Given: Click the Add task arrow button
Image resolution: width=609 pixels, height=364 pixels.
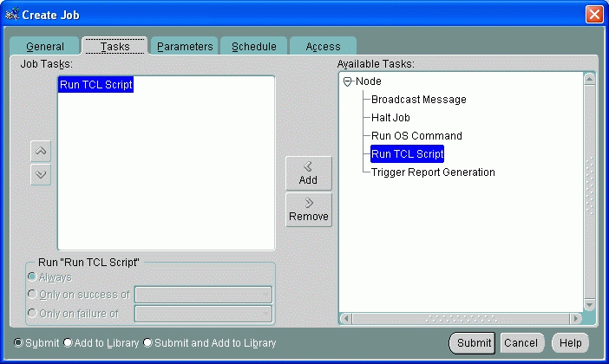Looking at the screenshot, I should point(308,173).
